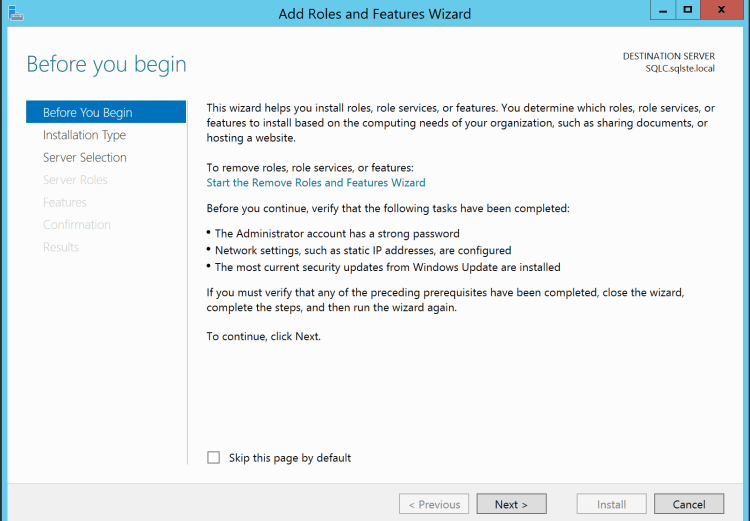
Task: Jump to the Features step
Action: [65, 202]
